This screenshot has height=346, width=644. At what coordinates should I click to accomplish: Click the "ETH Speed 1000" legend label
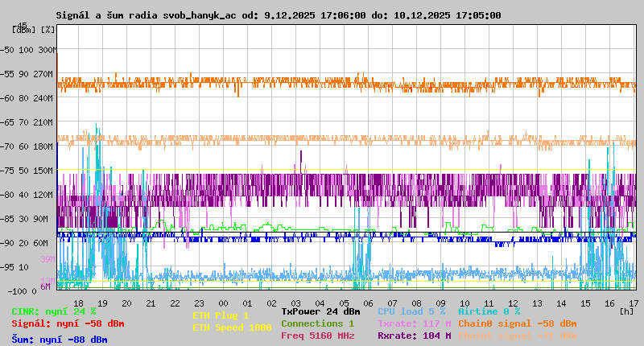tap(232, 327)
